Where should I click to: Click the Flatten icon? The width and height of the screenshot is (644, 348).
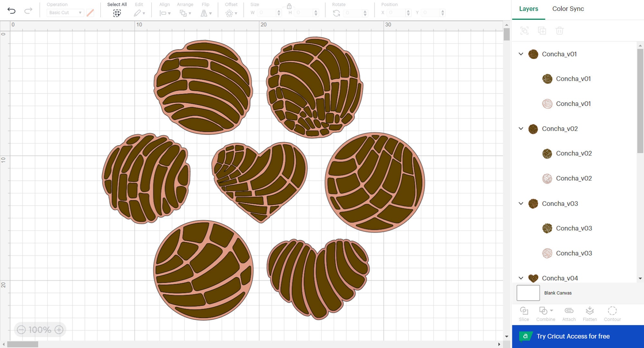[590, 313]
